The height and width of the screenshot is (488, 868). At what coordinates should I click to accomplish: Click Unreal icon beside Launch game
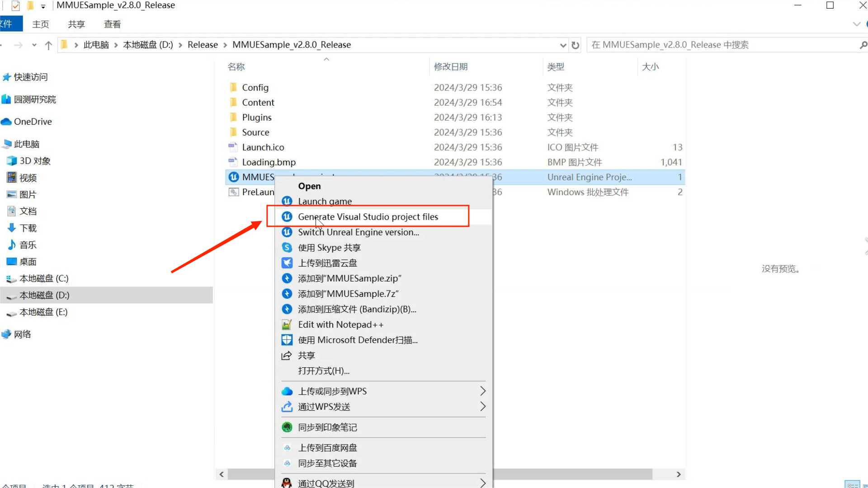287,201
